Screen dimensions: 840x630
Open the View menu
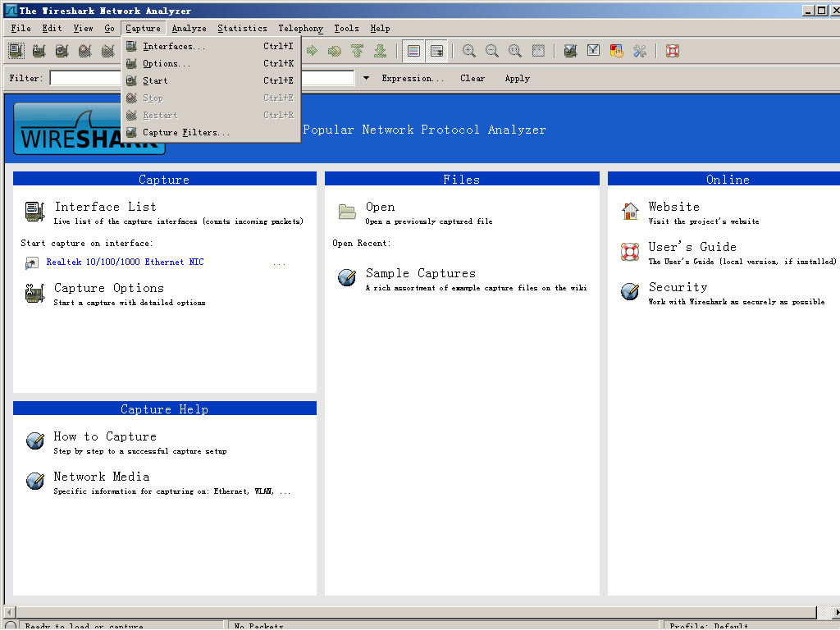83,28
